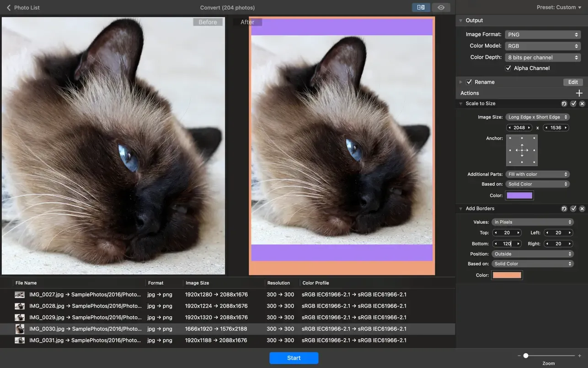Select the IMG_0027.jpg row
The image size is (588, 368).
(227, 295)
